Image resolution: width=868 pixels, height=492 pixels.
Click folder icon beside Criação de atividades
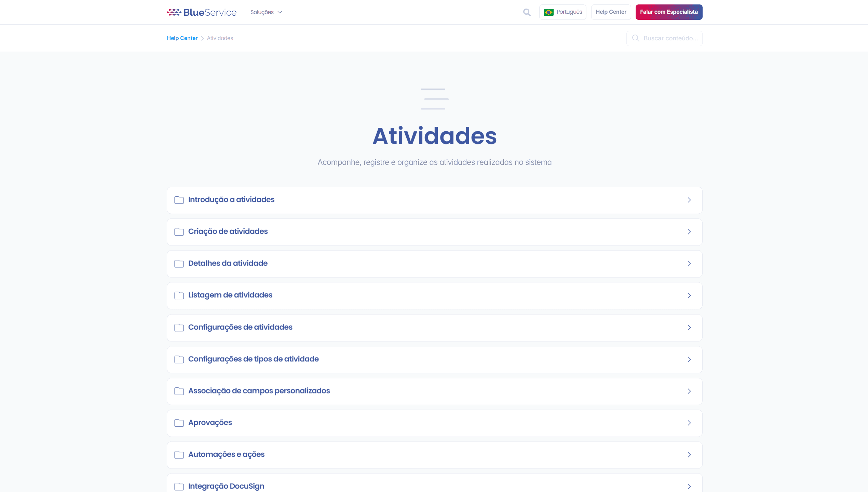179,232
